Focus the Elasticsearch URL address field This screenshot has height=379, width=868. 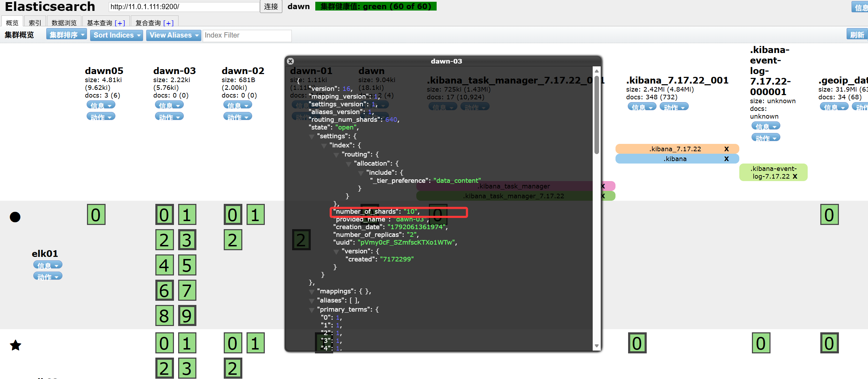(x=184, y=7)
